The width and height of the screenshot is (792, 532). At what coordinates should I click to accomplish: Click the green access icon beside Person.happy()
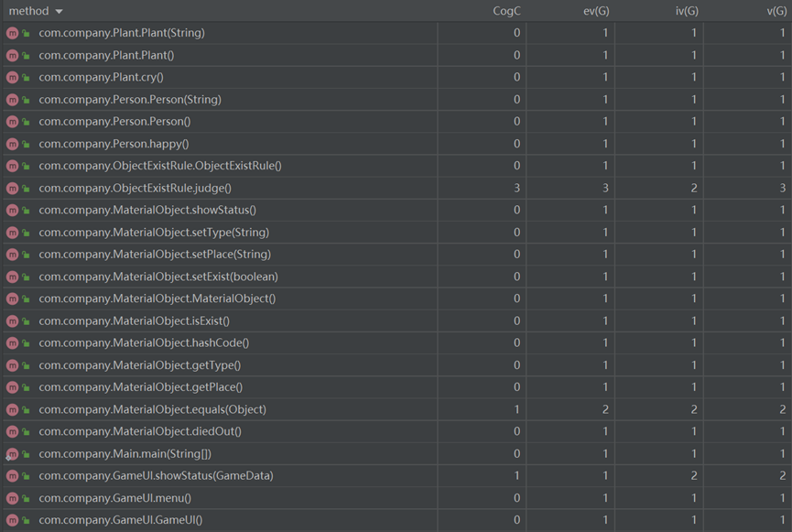point(26,144)
